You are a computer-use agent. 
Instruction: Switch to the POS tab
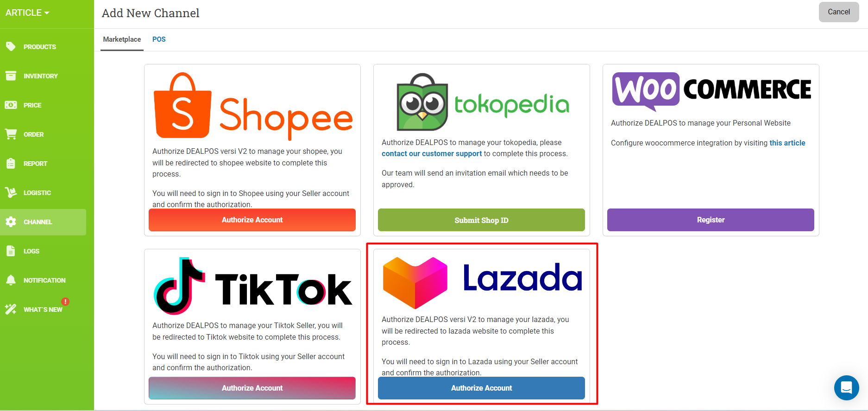pos(159,39)
